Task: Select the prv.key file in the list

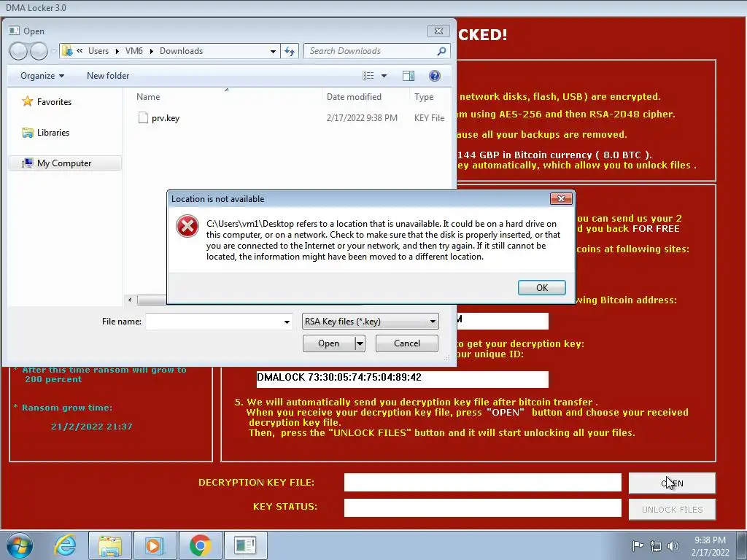Action: pos(166,118)
